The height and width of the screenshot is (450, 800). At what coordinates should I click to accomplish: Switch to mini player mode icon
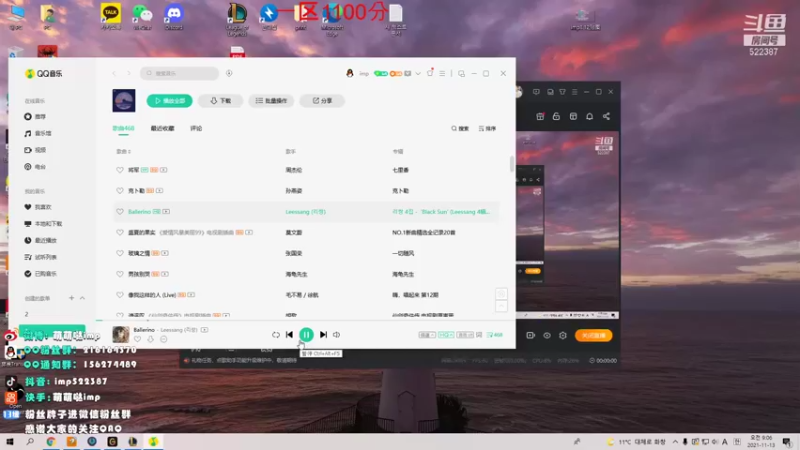pyautogui.click(x=461, y=73)
